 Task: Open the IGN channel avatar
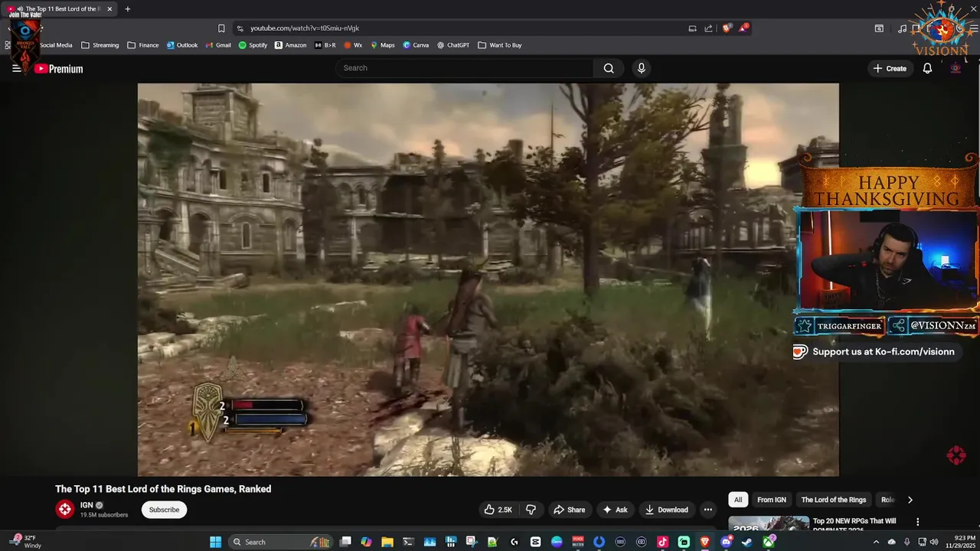65,509
